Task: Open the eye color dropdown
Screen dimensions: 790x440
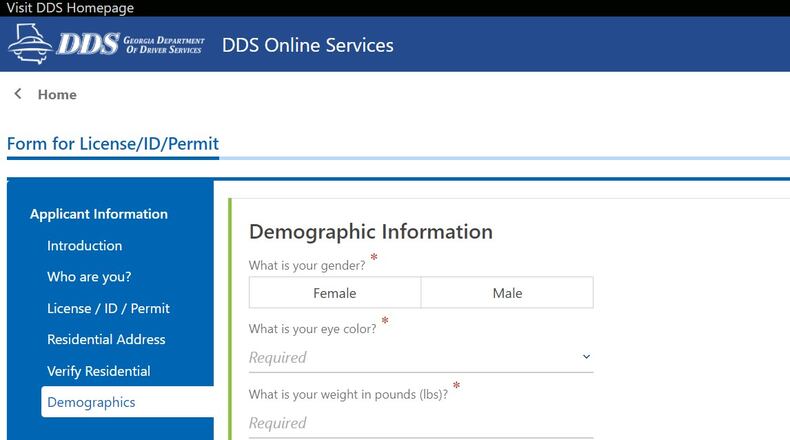Action: pos(421,357)
